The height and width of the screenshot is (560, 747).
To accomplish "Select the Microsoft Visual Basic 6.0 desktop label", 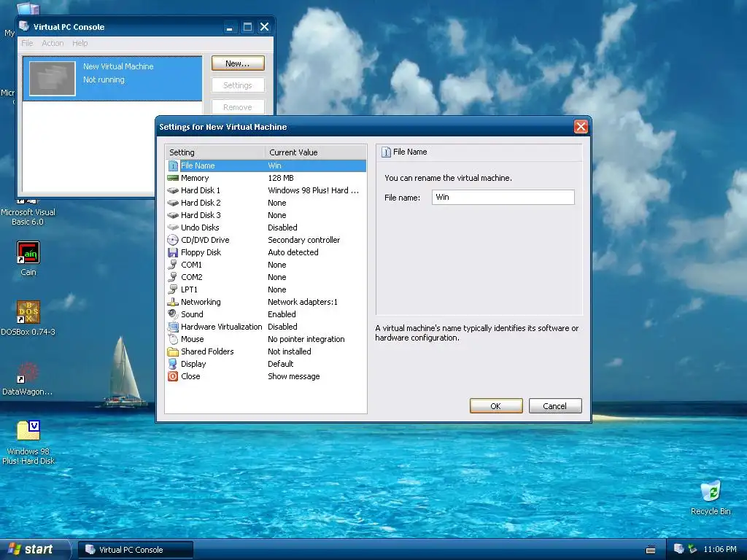I will [28, 217].
